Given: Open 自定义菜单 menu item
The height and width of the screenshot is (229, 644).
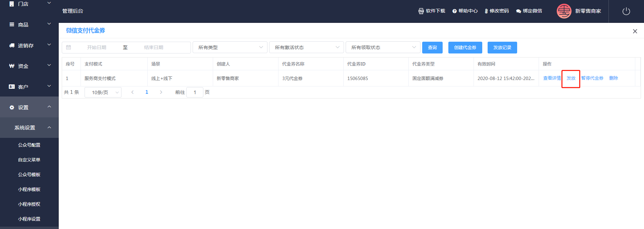Looking at the screenshot, I should coord(29,160).
